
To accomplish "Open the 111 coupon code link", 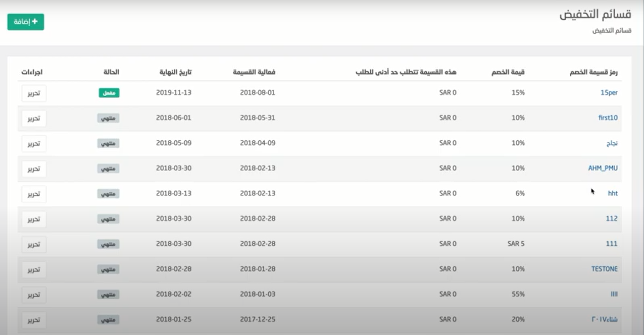I will point(612,244).
